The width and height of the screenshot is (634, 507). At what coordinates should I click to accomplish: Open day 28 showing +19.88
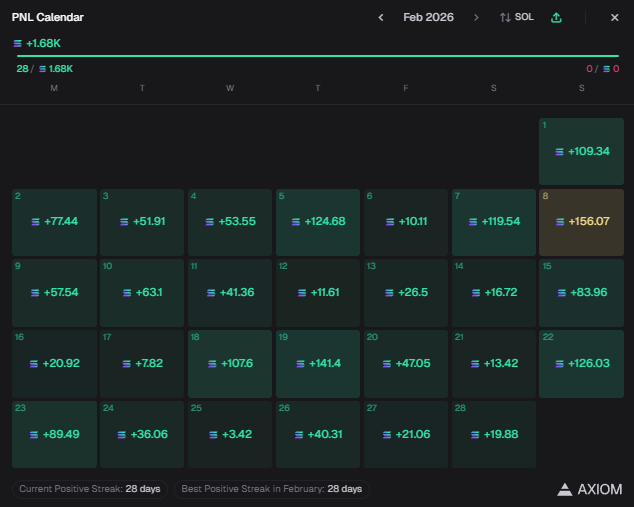[x=494, y=435]
